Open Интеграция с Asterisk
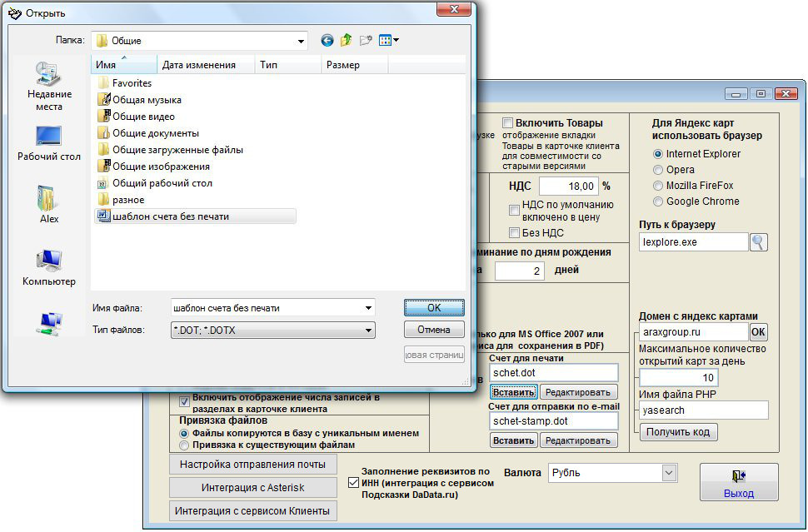 (253, 488)
